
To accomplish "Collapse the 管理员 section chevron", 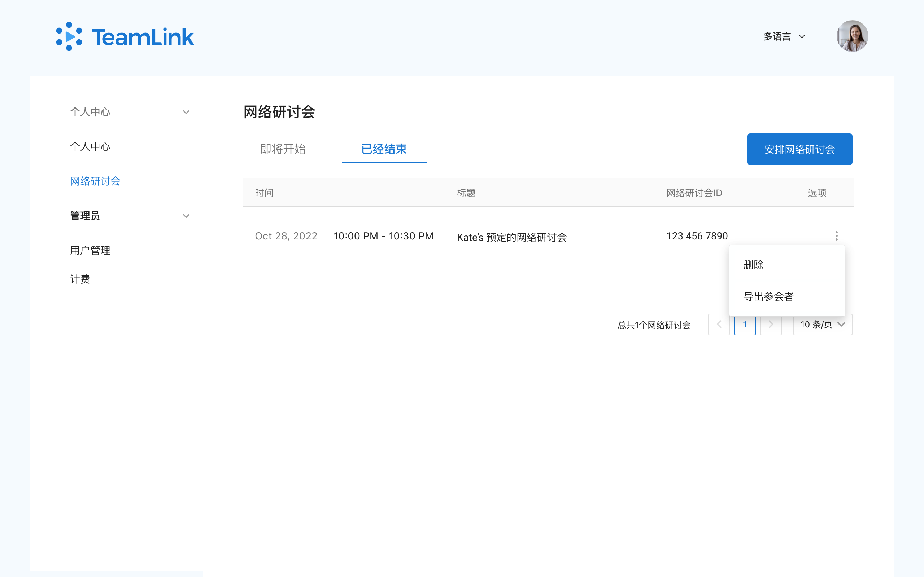I will coord(186,216).
